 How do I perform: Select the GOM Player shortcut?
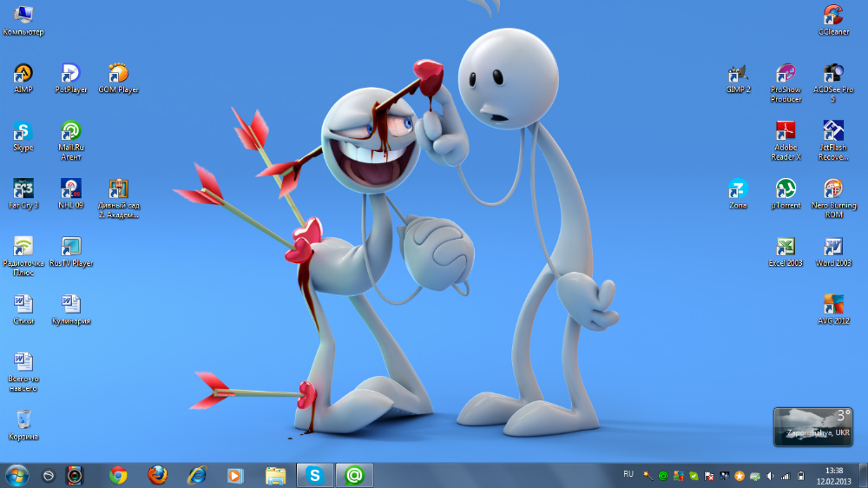pos(118,78)
